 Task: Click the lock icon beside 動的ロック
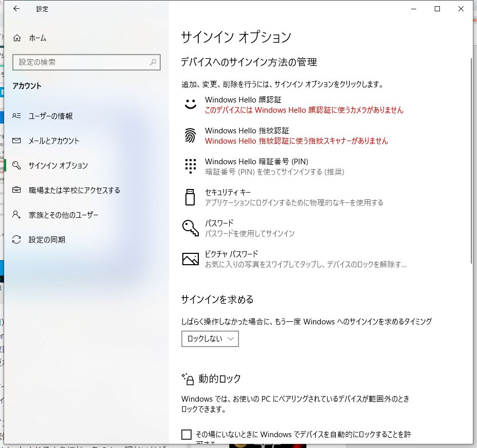(188, 380)
